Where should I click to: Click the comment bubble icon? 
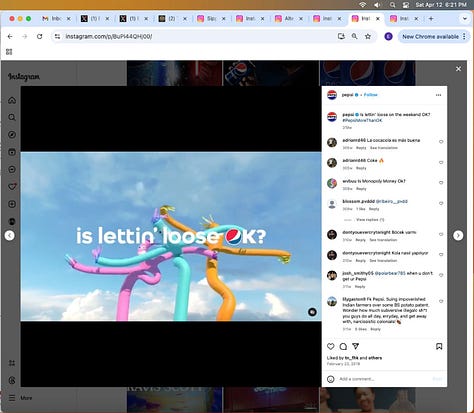click(x=343, y=346)
